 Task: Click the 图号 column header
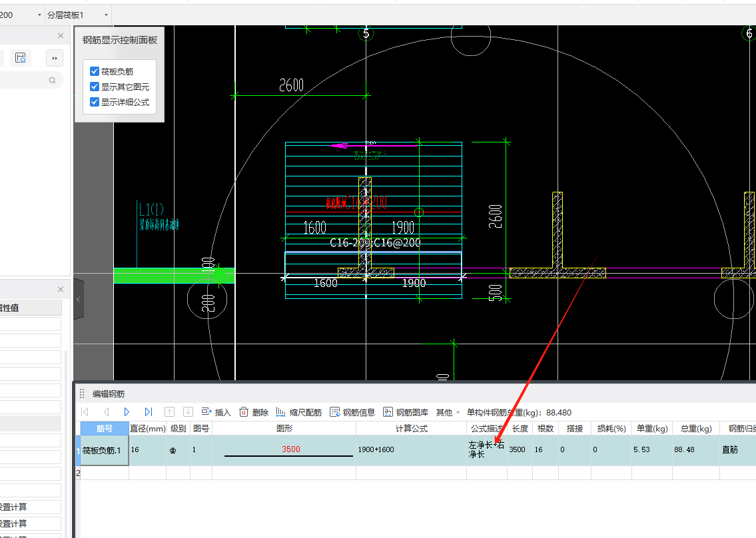(x=201, y=428)
